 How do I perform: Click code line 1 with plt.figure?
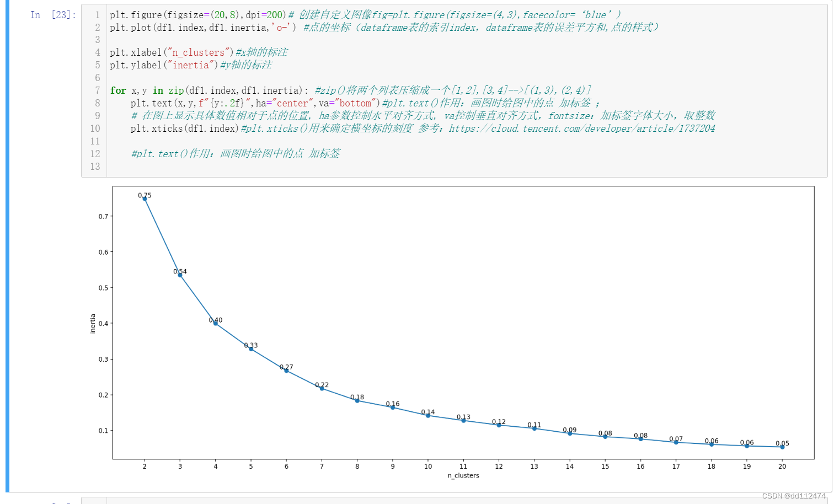(x=365, y=15)
